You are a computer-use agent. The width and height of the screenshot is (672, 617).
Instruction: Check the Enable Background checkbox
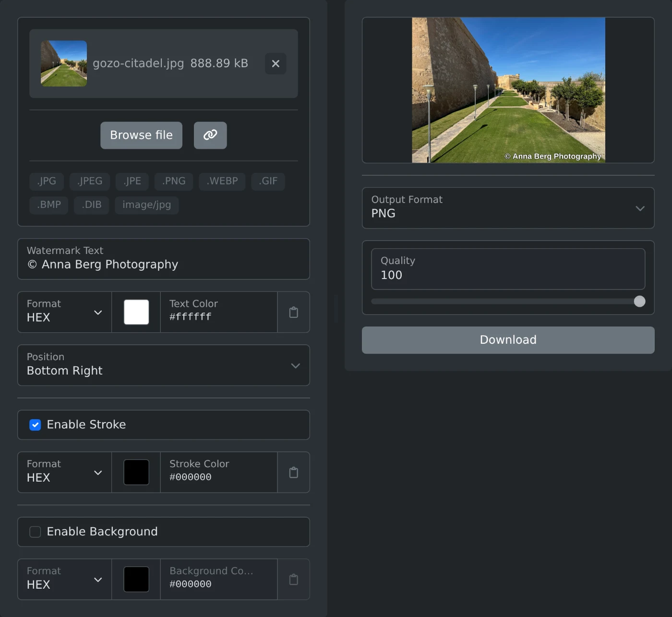point(35,532)
